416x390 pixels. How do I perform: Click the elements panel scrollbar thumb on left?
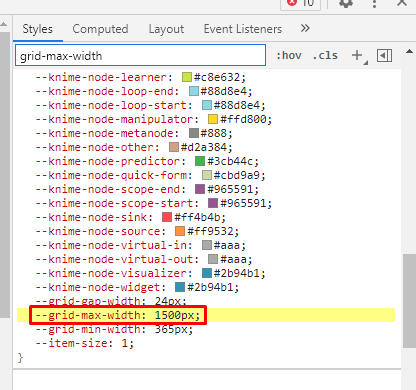(5, 175)
